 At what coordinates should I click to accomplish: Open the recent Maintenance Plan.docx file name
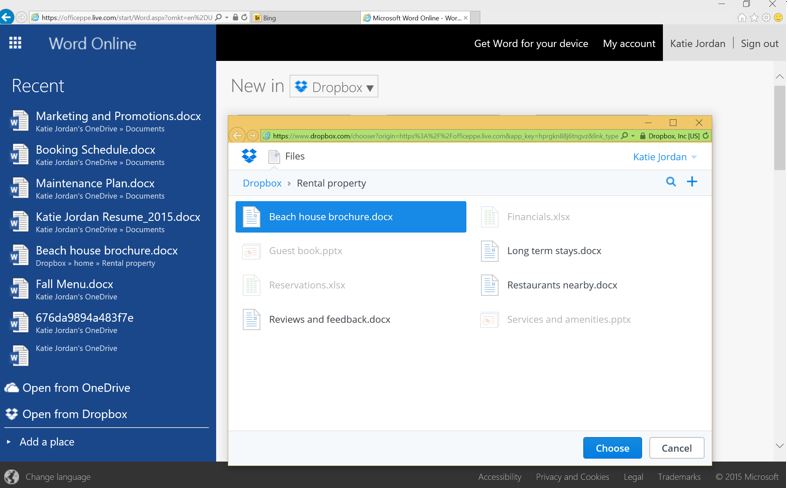point(95,183)
